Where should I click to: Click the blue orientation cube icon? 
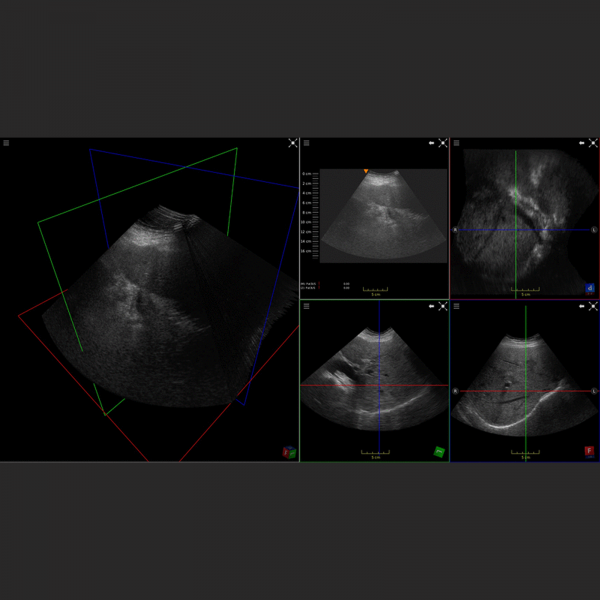(590, 289)
